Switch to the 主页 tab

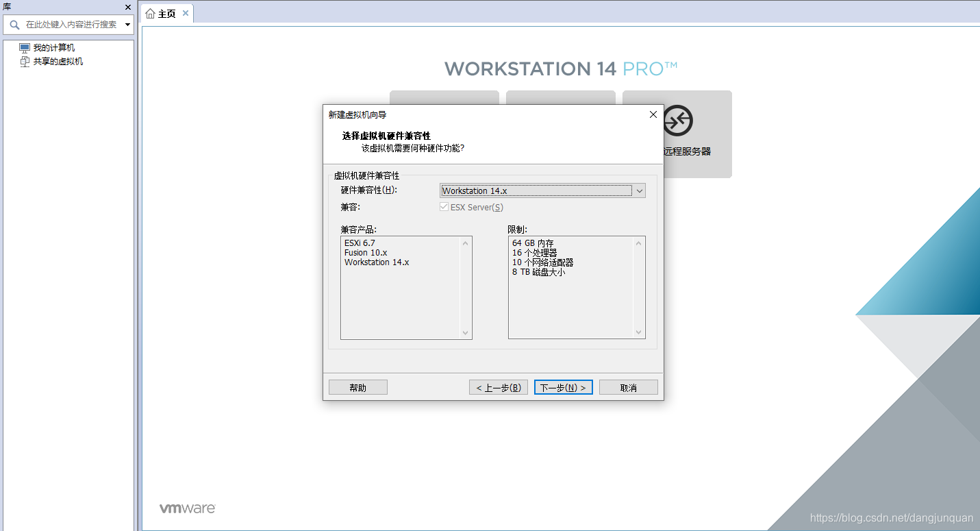coord(166,13)
